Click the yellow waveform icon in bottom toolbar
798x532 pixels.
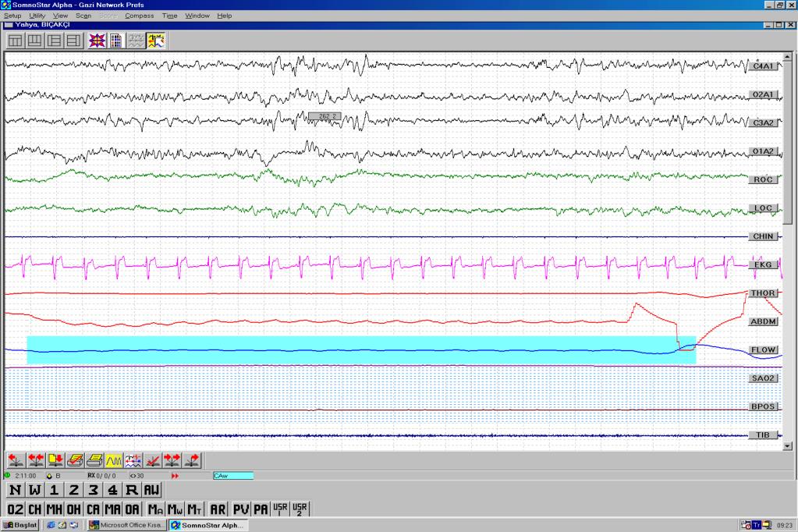(114, 460)
